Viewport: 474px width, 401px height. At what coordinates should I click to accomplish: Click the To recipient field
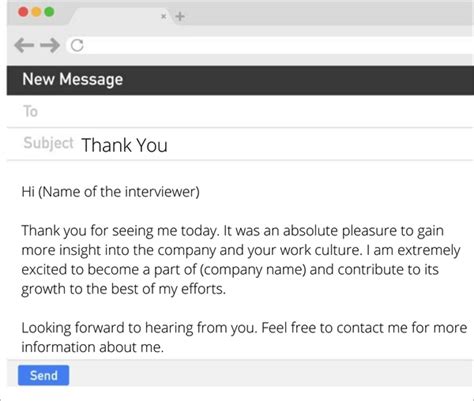tap(240, 111)
